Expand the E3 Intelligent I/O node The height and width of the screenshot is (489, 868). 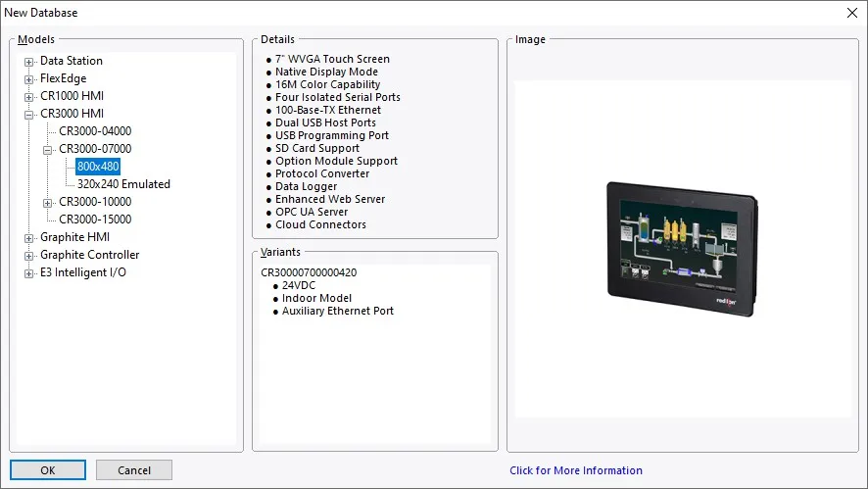[28, 274]
